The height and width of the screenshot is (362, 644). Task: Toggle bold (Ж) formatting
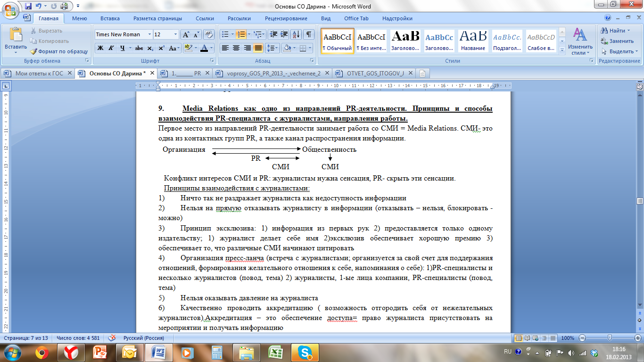(100, 48)
